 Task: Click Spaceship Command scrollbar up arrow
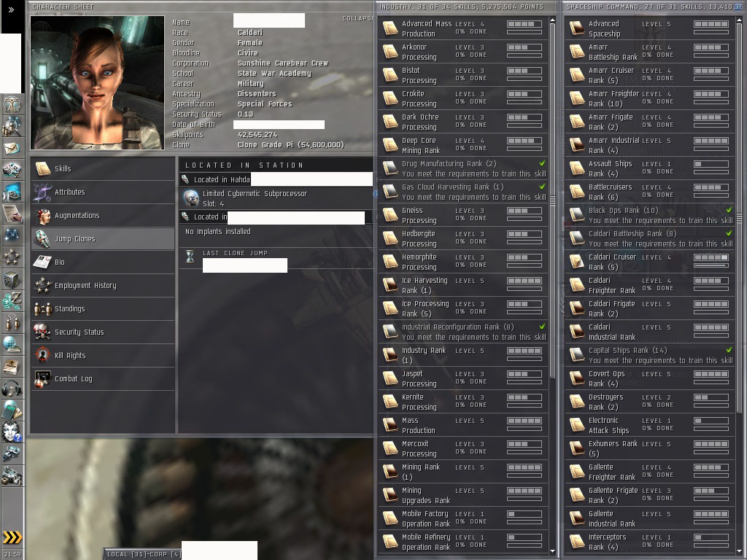[x=739, y=20]
